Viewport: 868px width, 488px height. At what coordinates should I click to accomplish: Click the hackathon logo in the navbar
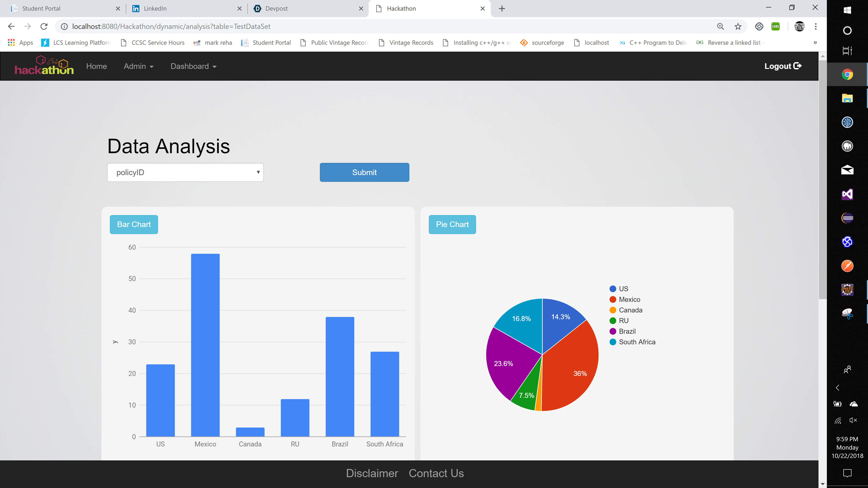[x=44, y=66]
